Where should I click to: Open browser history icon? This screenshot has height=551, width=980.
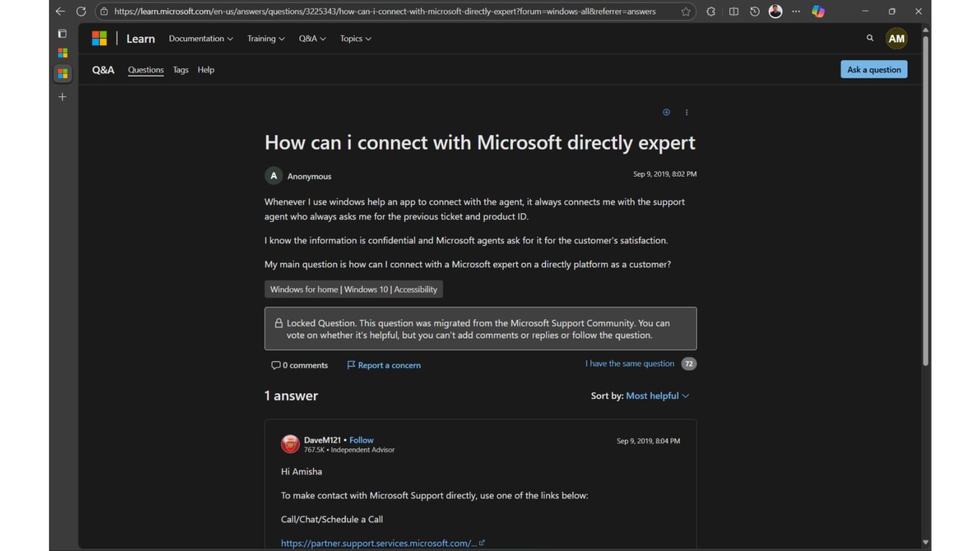click(754, 11)
